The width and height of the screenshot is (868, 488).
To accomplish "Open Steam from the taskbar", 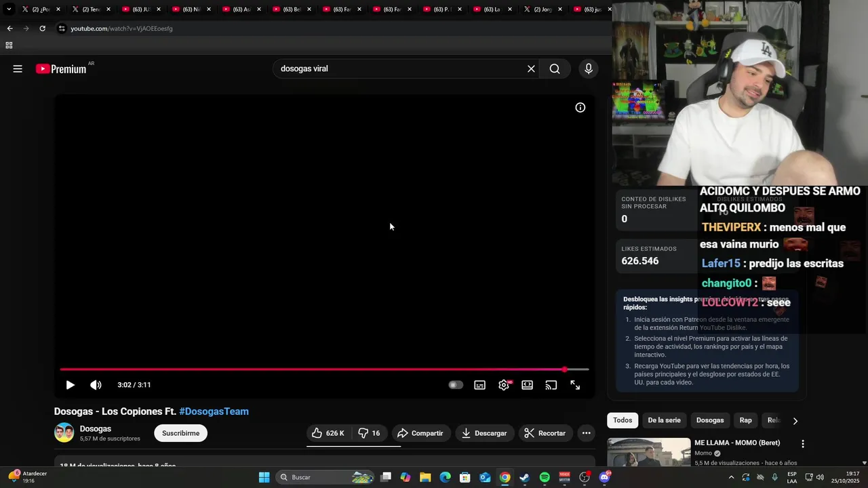I will (524, 477).
